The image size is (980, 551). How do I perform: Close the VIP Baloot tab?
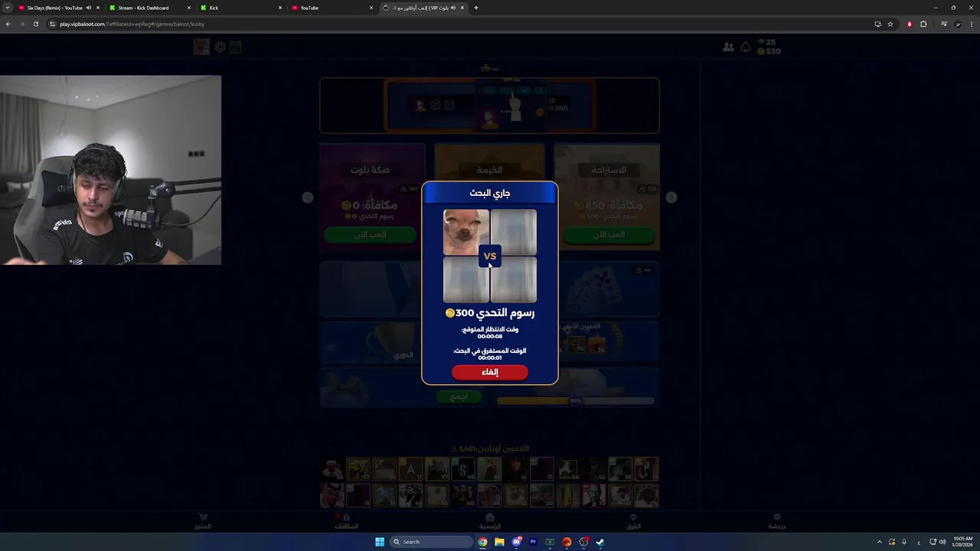462,8
